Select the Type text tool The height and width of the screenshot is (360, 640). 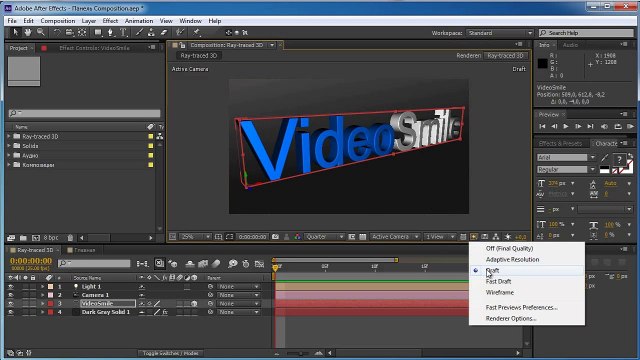pyautogui.click(x=123, y=32)
